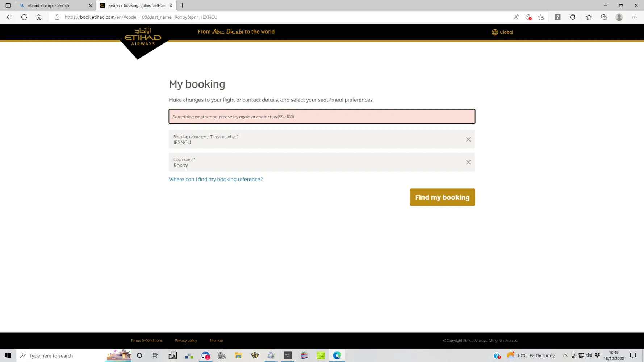Open the browser profile avatar
The height and width of the screenshot is (362, 644).
tap(619, 17)
